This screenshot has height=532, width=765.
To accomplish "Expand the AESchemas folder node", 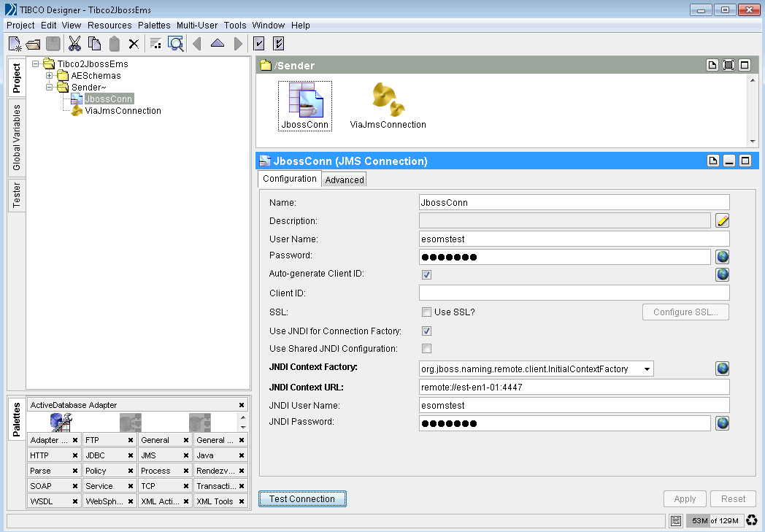I will pos(50,76).
